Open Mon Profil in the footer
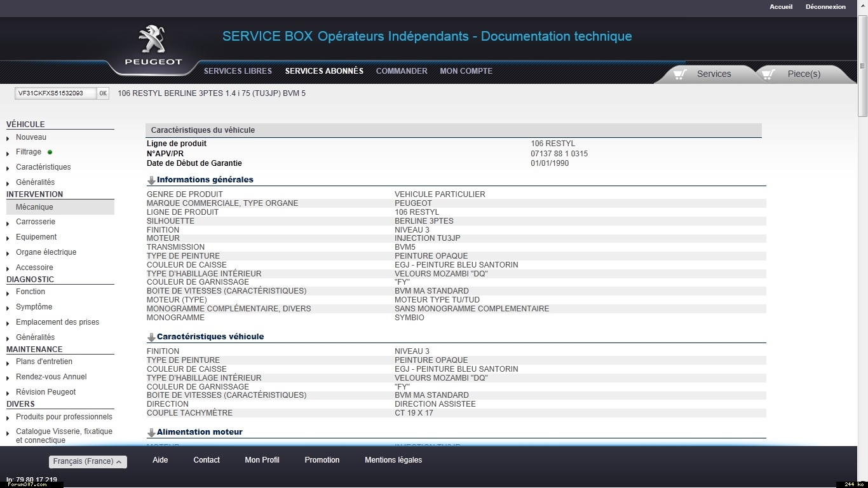The height and width of the screenshot is (488, 868). tap(262, 460)
